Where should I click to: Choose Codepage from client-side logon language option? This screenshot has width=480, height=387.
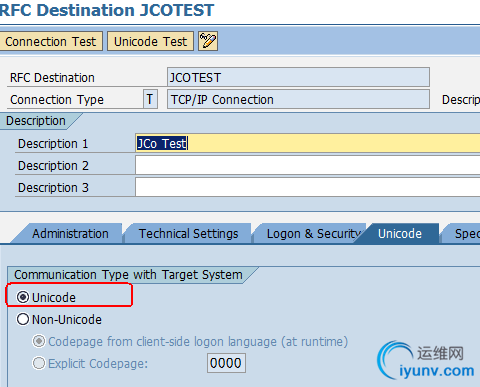point(39,341)
